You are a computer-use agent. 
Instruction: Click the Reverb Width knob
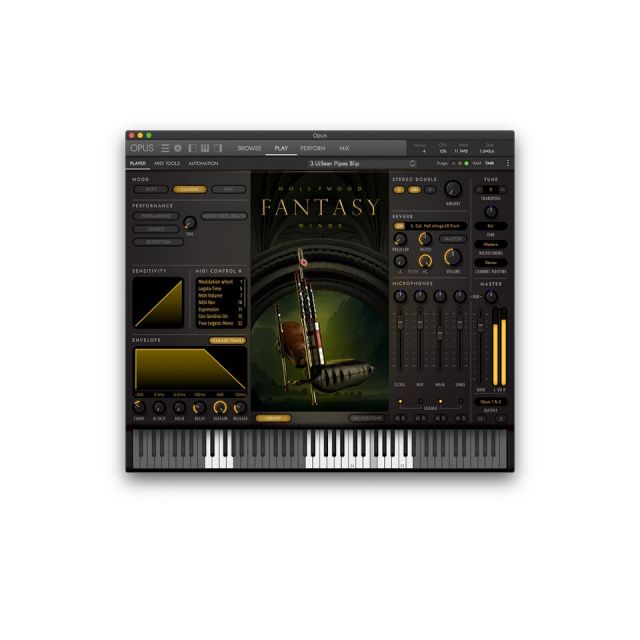(x=425, y=239)
